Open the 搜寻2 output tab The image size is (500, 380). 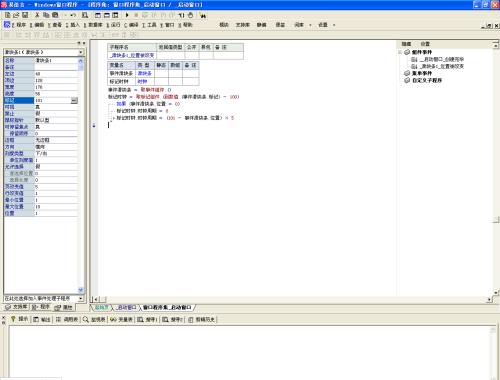pyautogui.click(x=172, y=319)
